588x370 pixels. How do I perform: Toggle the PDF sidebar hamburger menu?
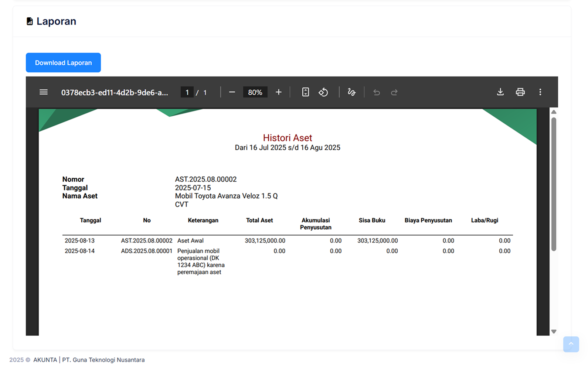click(x=44, y=92)
